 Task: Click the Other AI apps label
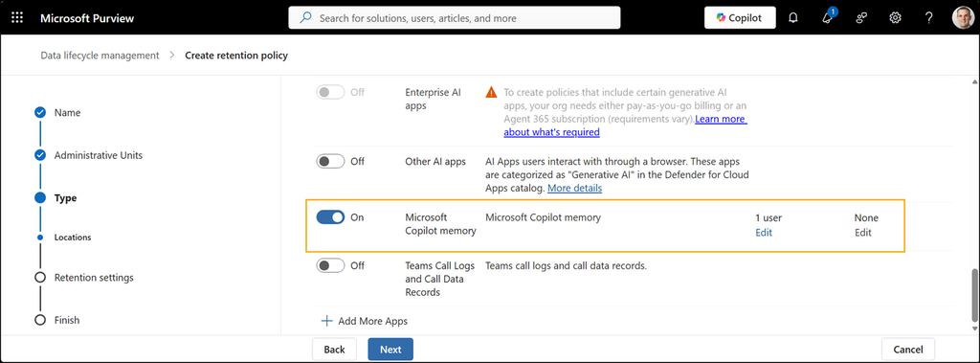pyautogui.click(x=435, y=162)
